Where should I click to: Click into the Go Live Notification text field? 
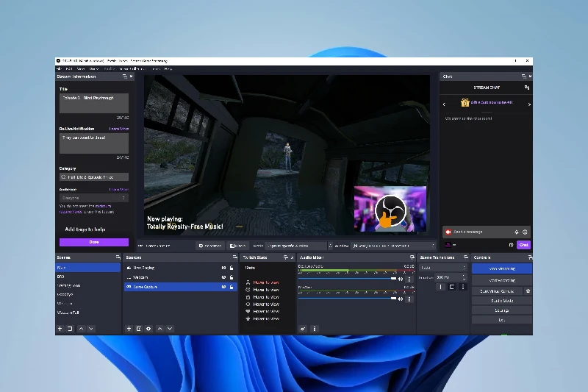pos(94,143)
